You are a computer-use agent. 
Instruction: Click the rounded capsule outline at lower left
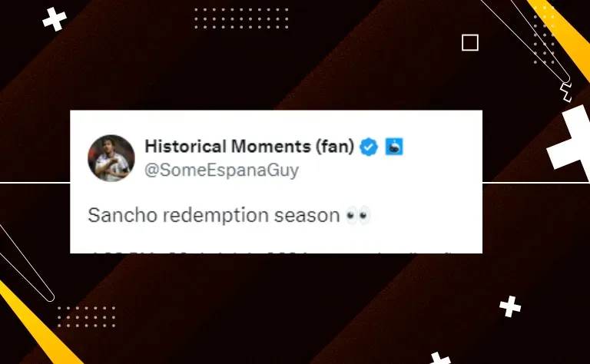[25, 263]
